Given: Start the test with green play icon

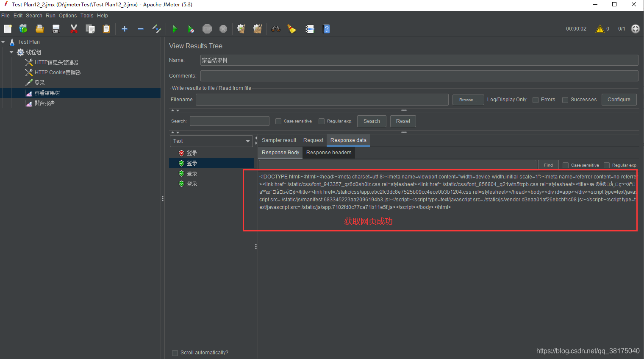Looking at the screenshot, I should click(175, 29).
